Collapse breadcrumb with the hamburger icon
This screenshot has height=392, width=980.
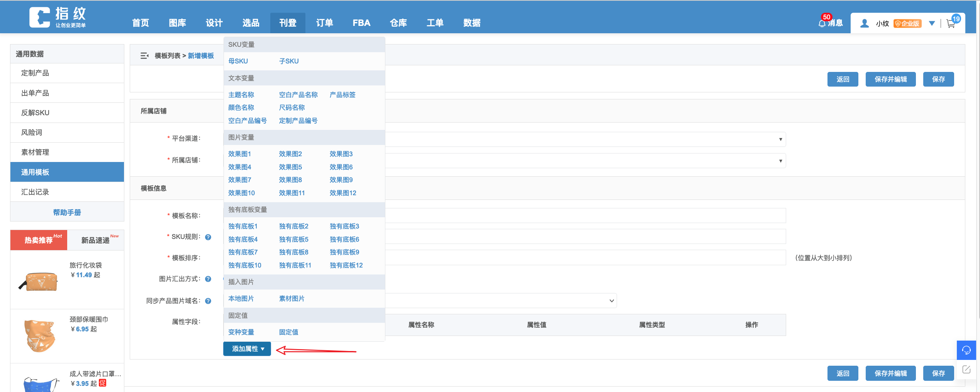[144, 55]
